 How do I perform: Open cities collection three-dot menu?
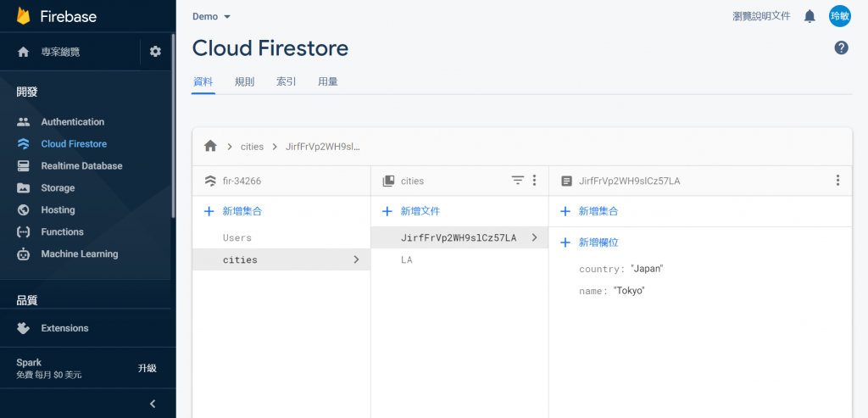(x=534, y=180)
